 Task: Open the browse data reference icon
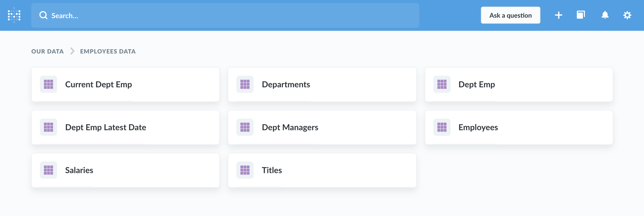[581, 15]
